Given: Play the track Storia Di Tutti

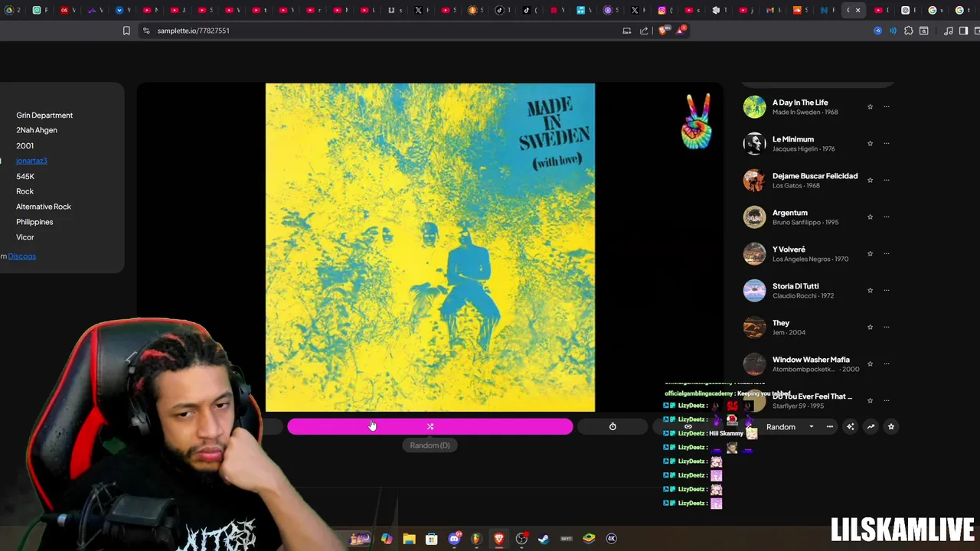Looking at the screenshot, I should (795, 286).
